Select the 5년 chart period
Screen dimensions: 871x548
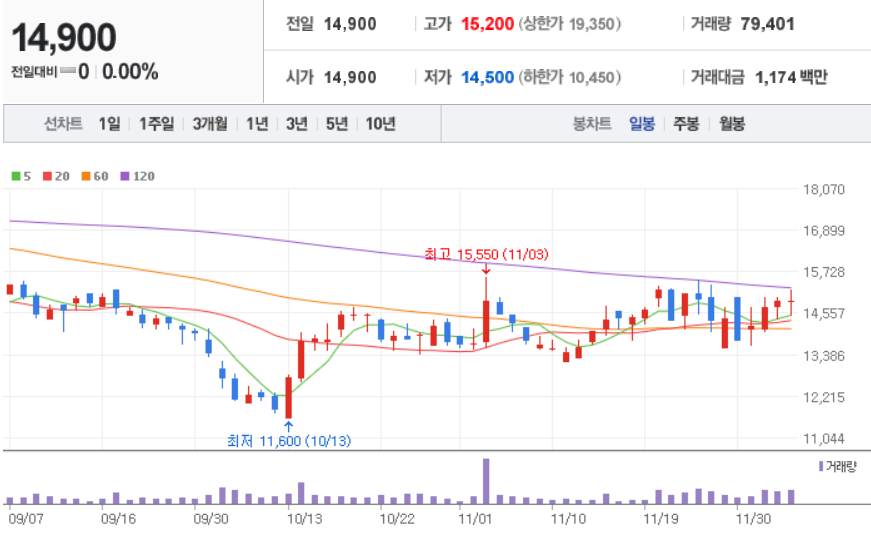coord(337,123)
